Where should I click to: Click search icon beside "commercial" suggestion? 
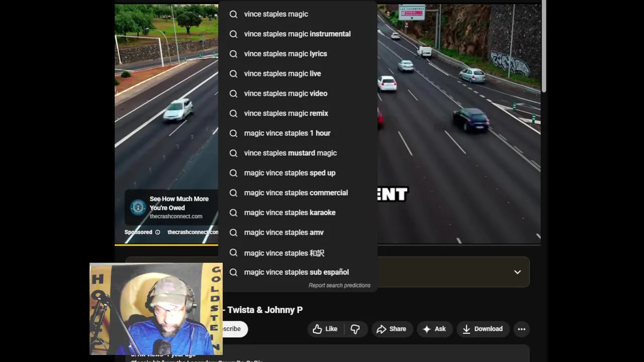point(233,193)
